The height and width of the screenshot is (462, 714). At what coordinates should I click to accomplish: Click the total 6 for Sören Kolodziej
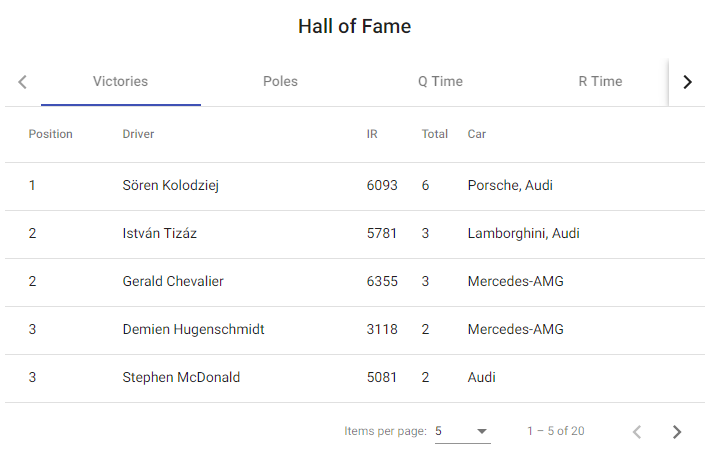pos(425,185)
